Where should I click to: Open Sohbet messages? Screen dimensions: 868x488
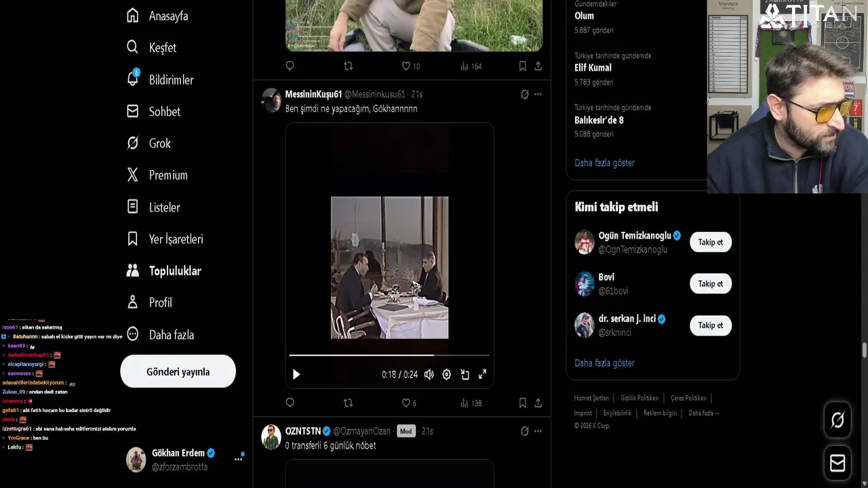pyautogui.click(x=153, y=111)
